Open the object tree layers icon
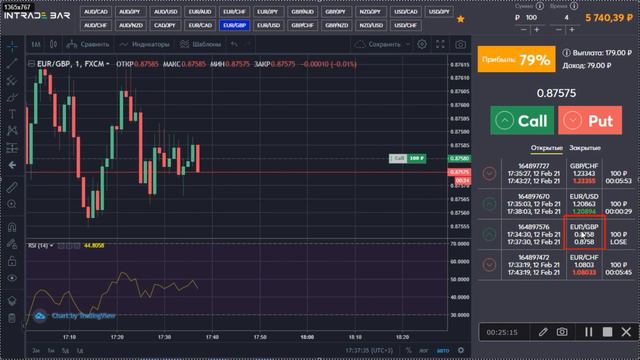640x360 pixels. 12,301
